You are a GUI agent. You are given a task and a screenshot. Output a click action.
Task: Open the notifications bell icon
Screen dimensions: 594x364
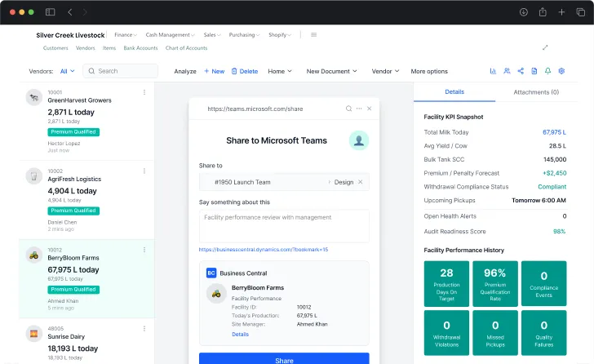tap(547, 71)
